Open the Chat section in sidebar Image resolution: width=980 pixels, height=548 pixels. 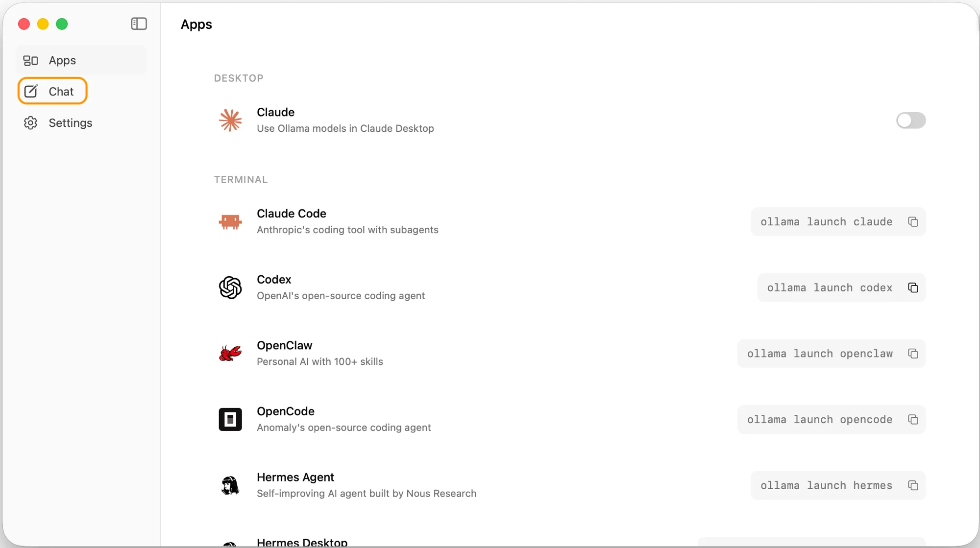52,91
